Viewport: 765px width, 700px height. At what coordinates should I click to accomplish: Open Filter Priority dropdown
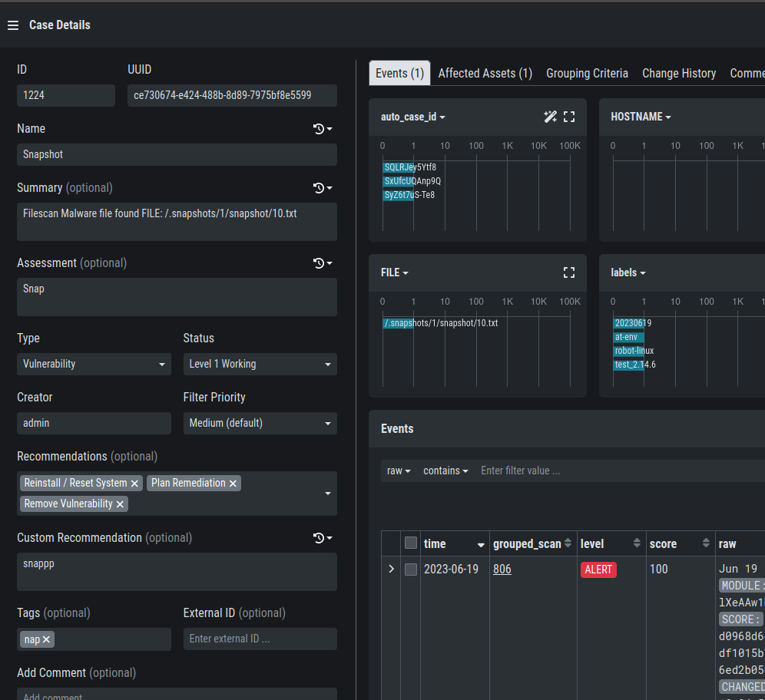tap(260, 423)
